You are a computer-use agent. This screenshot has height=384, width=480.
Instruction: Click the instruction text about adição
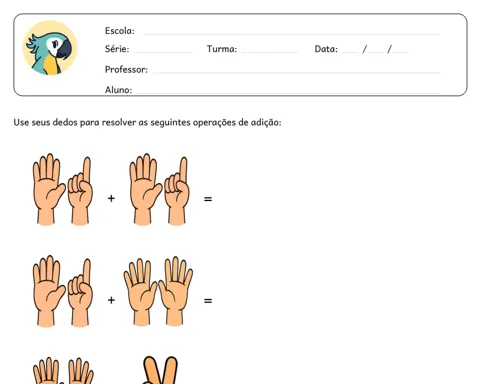point(147,122)
